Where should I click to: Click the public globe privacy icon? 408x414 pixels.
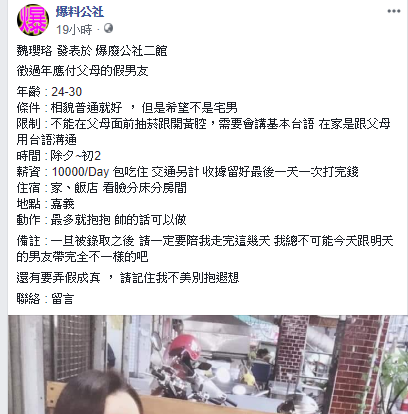click(x=108, y=28)
